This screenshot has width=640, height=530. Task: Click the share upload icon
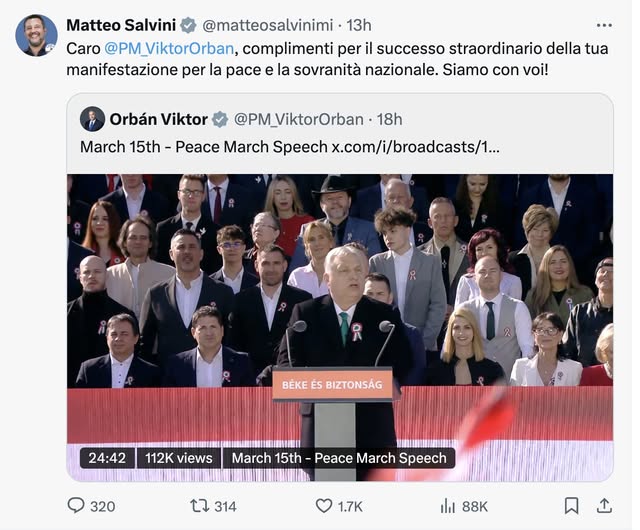[604, 506]
